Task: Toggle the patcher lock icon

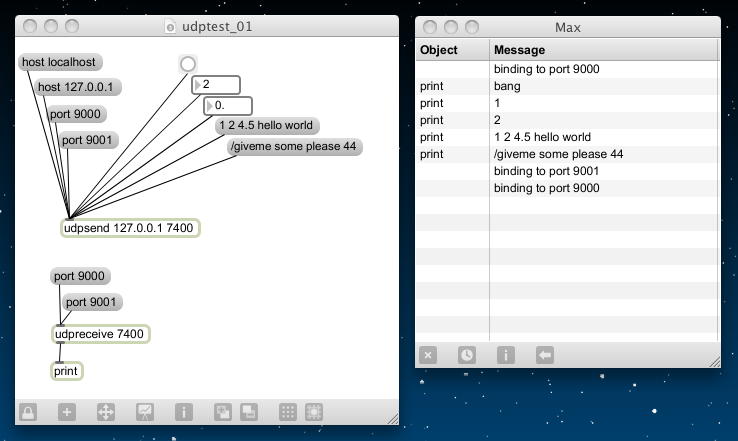Action: point(28,412)
